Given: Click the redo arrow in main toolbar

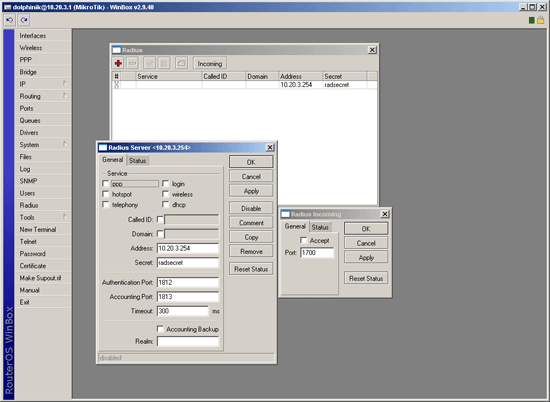Looking at the screenshot, I should point(24,20).
